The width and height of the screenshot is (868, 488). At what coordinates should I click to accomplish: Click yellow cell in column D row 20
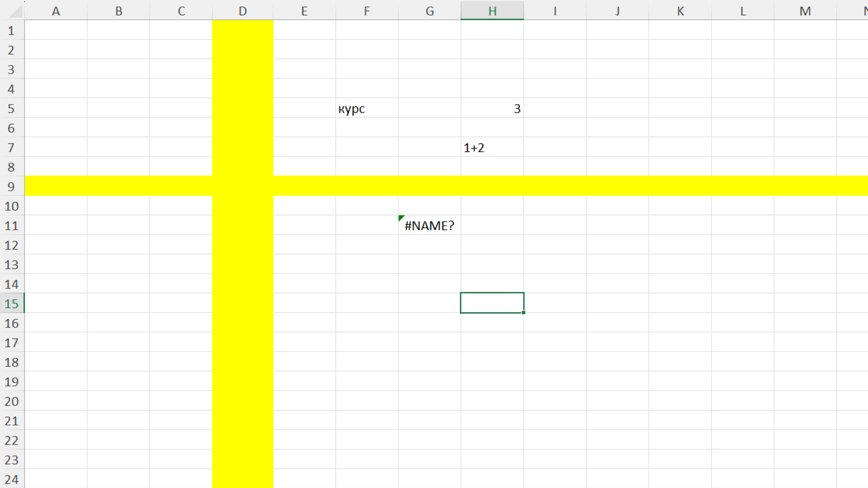pos(243,401)
